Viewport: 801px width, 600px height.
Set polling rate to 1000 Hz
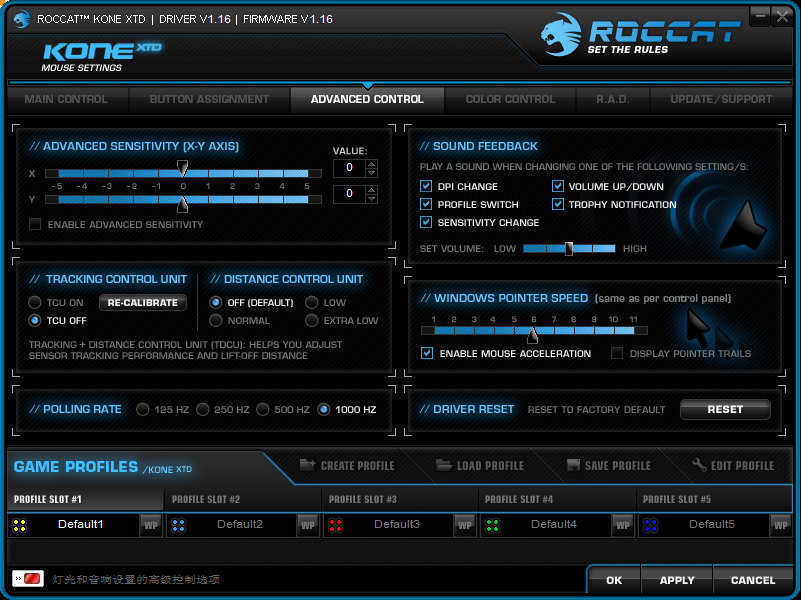[324, 410]
